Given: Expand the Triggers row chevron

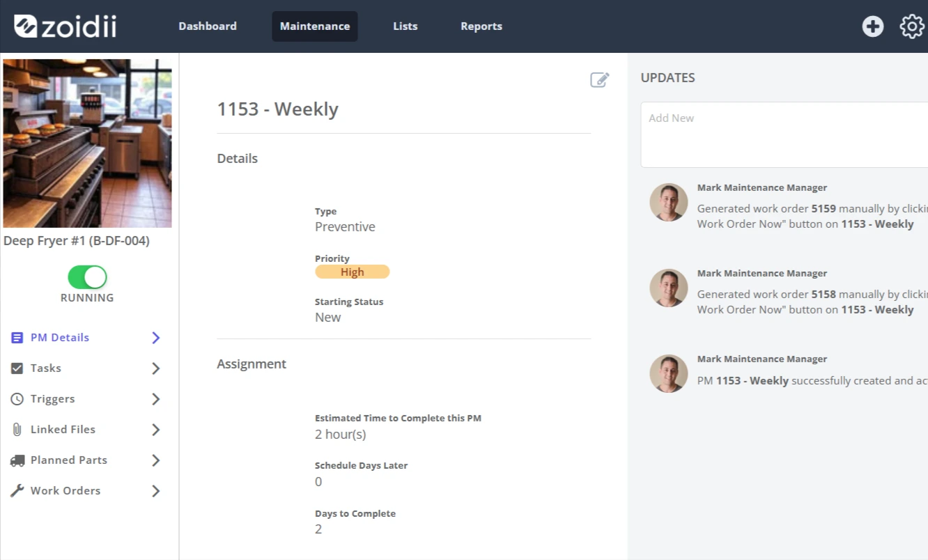Looking at the screenshot, I should point(156,398).
